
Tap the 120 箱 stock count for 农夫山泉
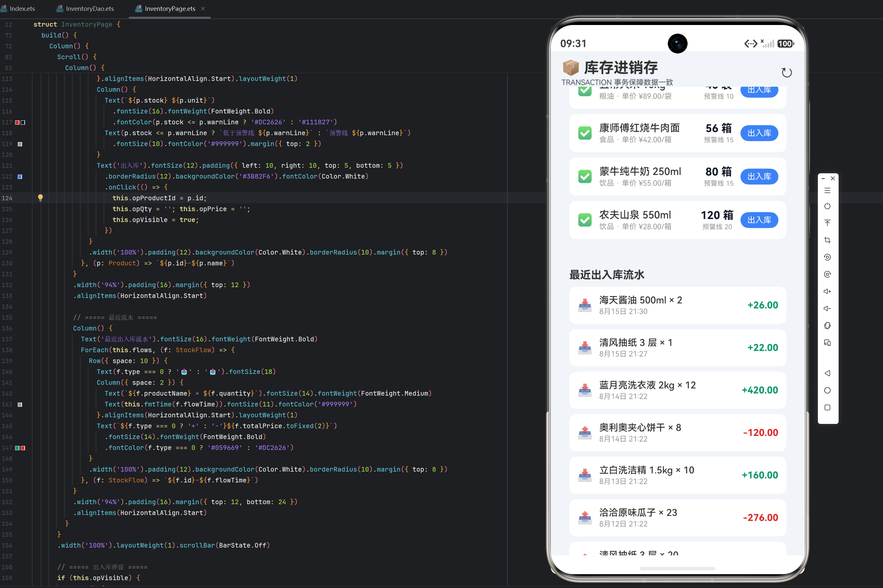pos(717,215)
